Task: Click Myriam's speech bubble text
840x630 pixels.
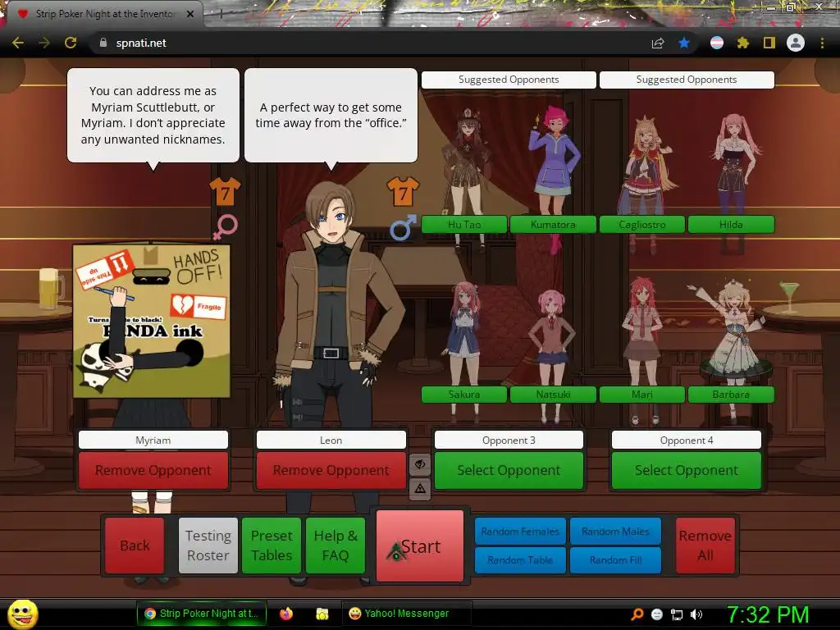Action: tap(153, 115)
